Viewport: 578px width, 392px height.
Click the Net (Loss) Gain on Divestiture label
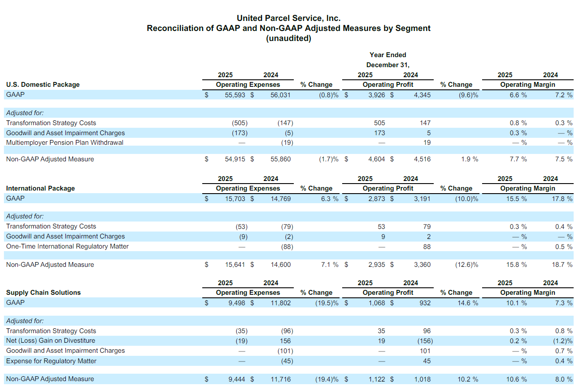tap(51, 341)
